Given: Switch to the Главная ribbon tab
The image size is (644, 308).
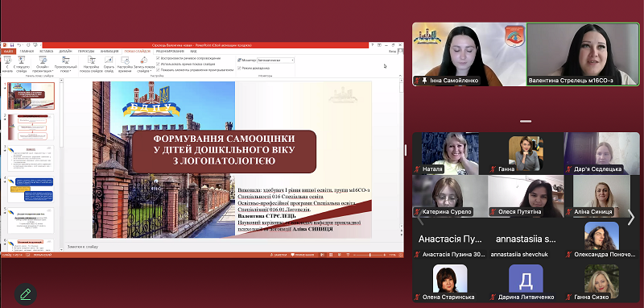Looking at the screenshot, I should pyautogui.click(x=27, y=52).
